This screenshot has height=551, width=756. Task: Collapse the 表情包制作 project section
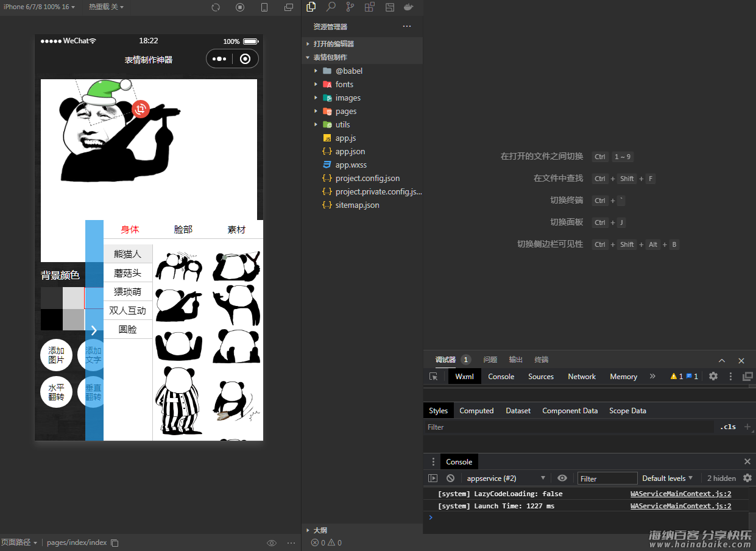point(362,57)
